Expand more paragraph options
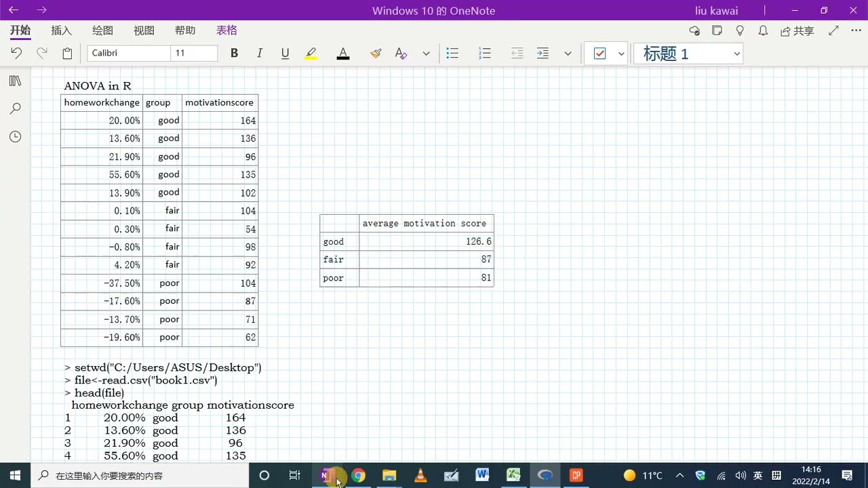This screenshot has width=868, height=488. click(x=568, y=53)
